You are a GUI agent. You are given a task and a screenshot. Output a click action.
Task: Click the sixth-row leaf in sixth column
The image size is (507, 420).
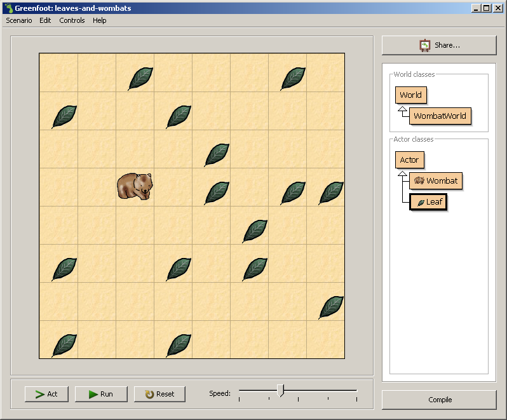(255, 269)
